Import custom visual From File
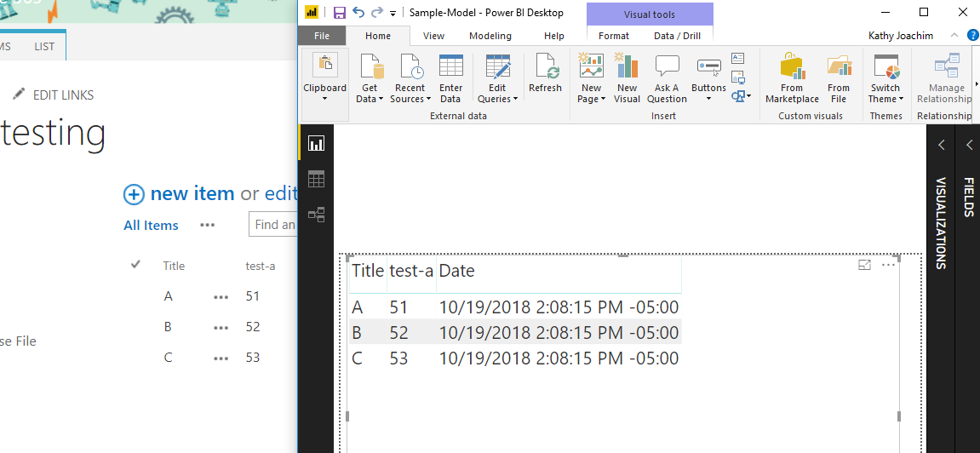The image size is (980, 453). point(839,78)
